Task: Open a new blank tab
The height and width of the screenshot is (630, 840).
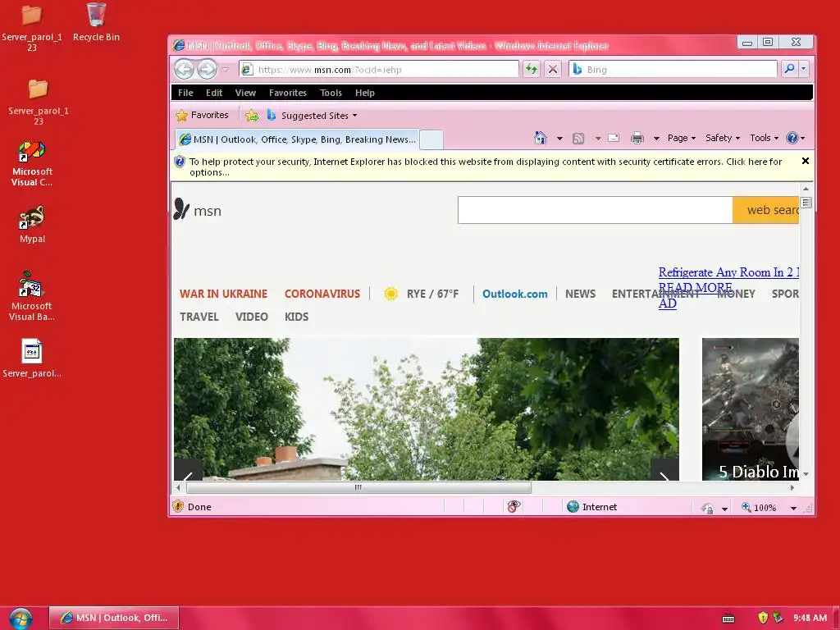Action: click(x=431, y=139)
